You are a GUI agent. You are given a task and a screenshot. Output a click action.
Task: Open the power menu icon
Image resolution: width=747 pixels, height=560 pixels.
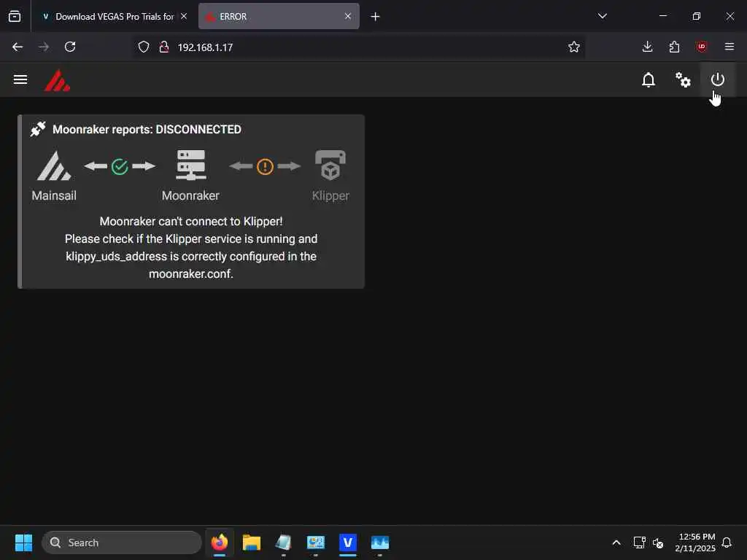[x=718, y=79]
